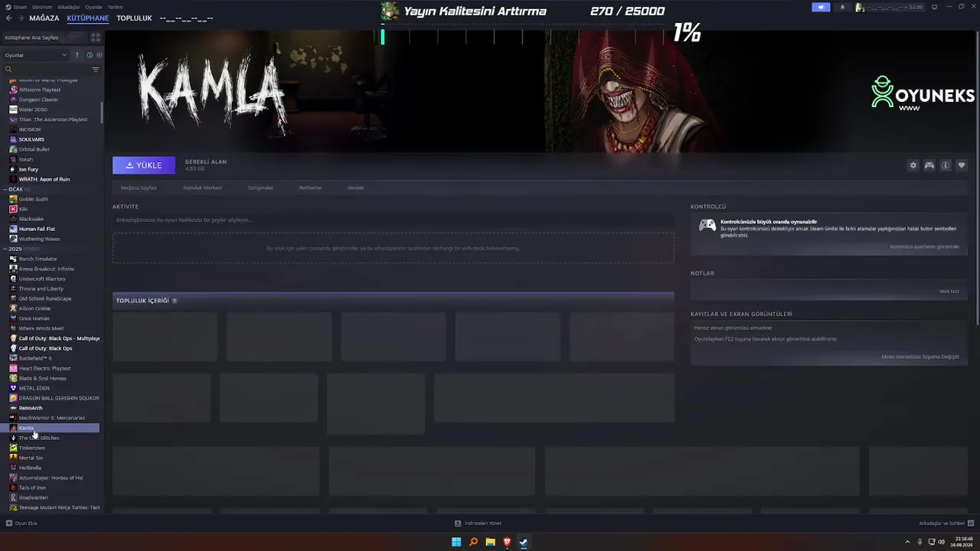This screenshot has width=980, height=551.
Task: Select the Goblin Sushi game icon
Action: pos(13,199)
